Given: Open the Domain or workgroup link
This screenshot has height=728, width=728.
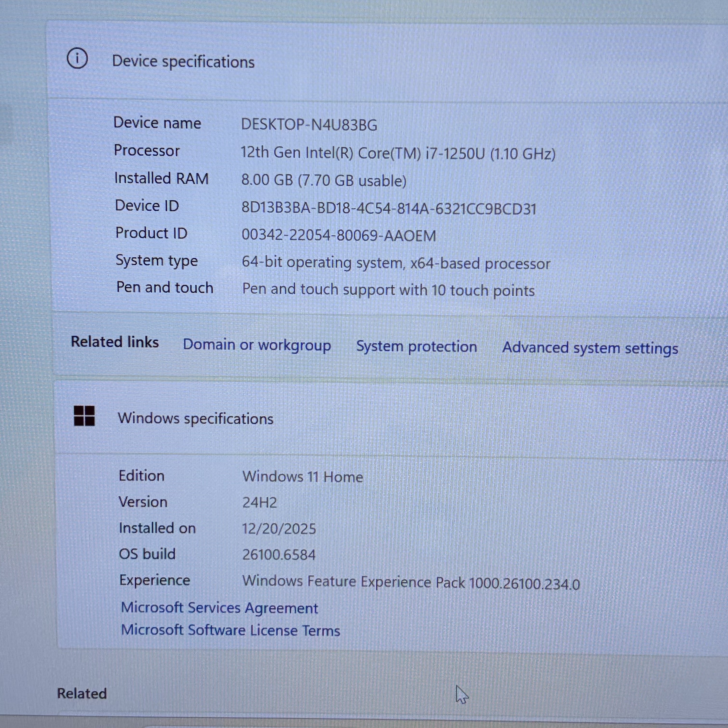Looking at the screenshot, I should (257, 345).
